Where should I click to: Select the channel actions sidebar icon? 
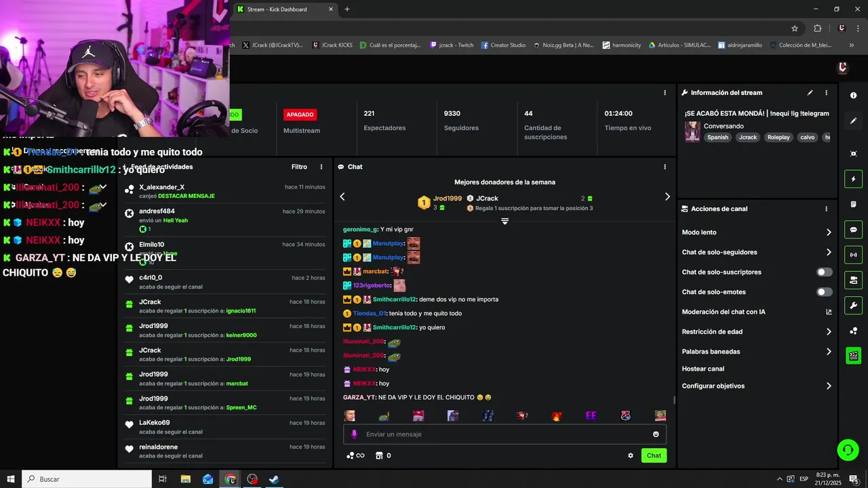(x=853, y=280)
